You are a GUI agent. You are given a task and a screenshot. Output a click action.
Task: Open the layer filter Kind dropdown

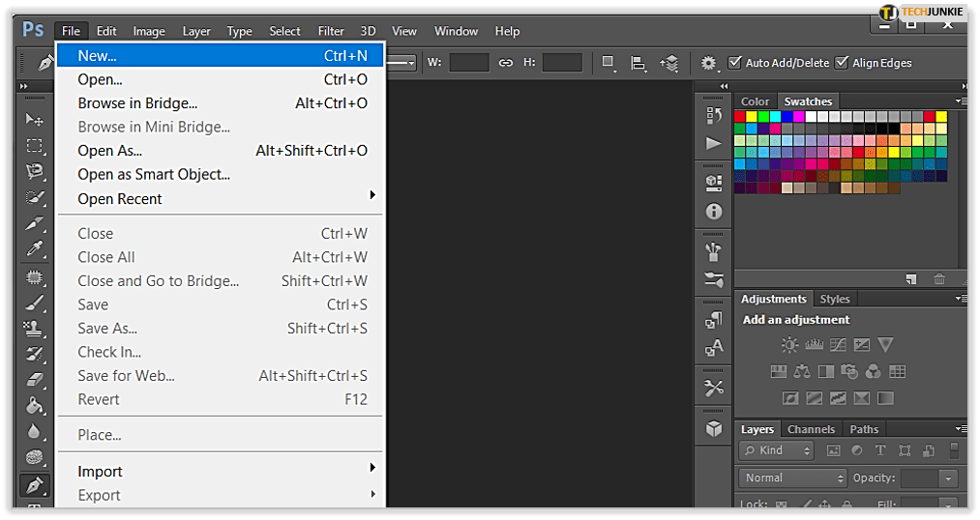click(x=777, y=450)
